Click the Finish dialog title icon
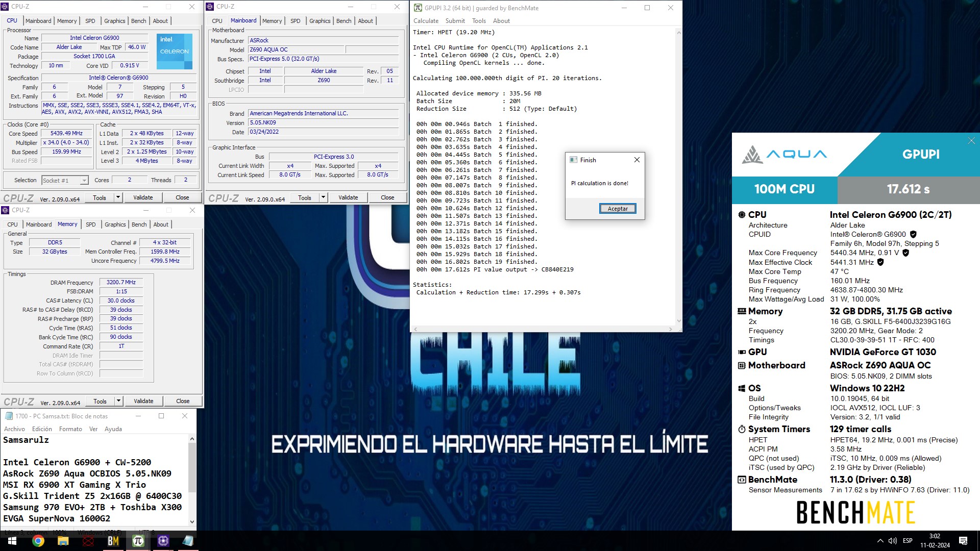Image resolution: width=980 pixels, height=551 pixels. tap(573, 160)
